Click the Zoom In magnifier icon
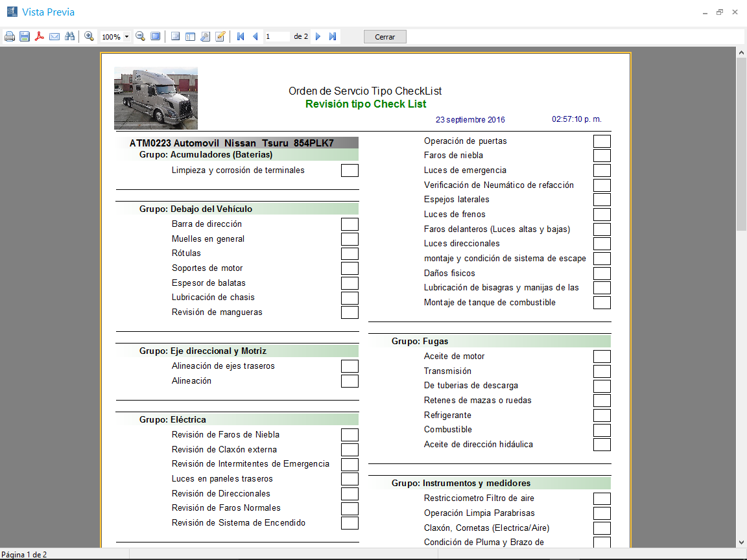The height and width of the screenshot is (560, 747). pyautogui.click(x=89, y=36)
